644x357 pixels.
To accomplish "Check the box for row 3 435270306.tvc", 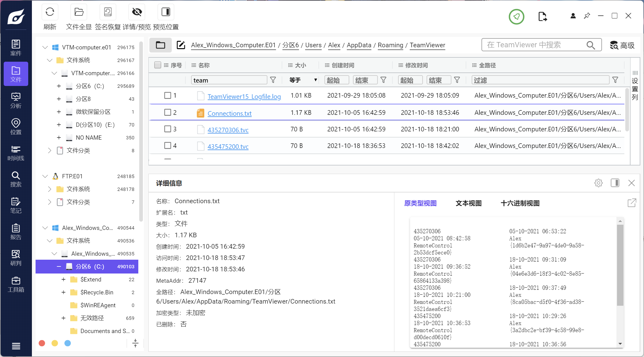I will tap(167, 129).
